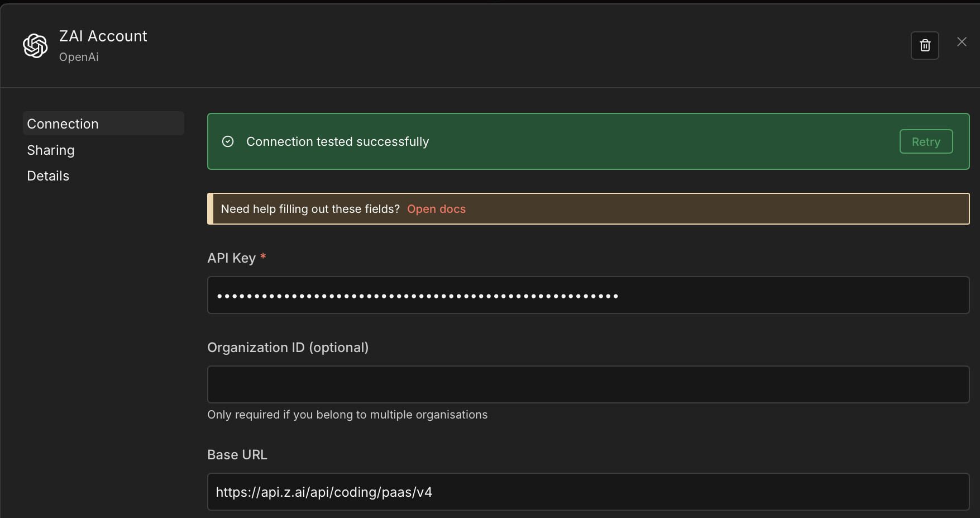Screen dimensions: 980x518
Task: Click the OpenAI logo icon
Action: pyautogui.click(x=35, y=46)
